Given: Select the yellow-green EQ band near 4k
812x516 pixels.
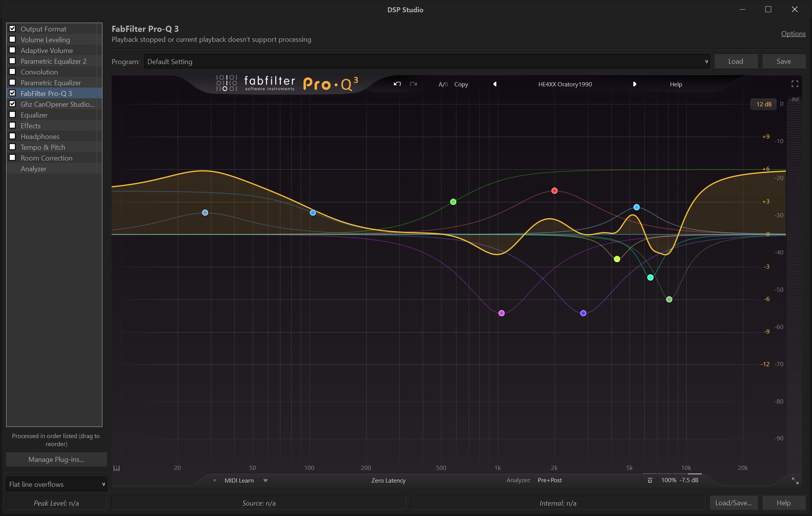Looking at the screenshot, I should 617,259.
